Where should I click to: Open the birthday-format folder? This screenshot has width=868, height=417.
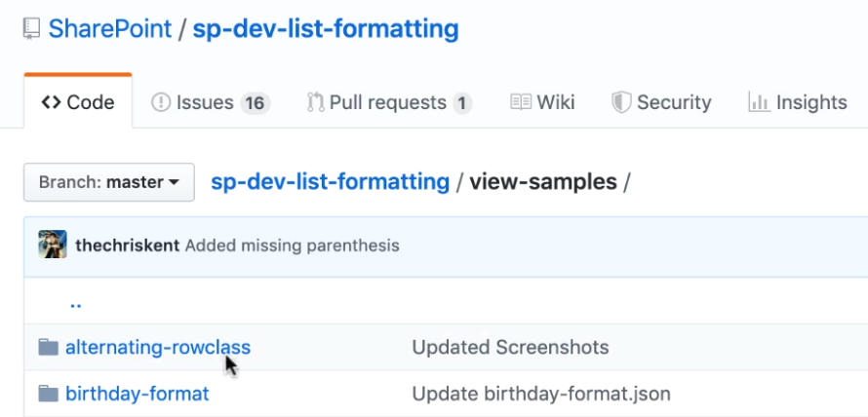(138, 394)
